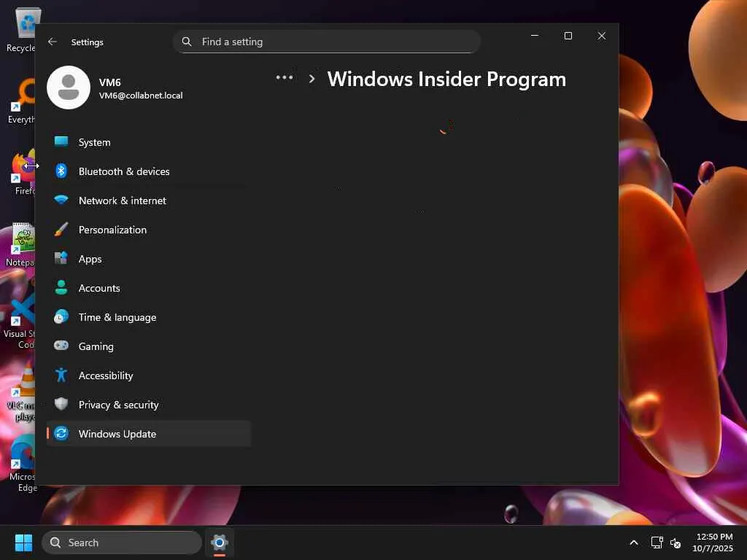Image resolution: width=747 pixels, height=560 pixels.
Task: Click the Time & language clock icon
Action: 61,316
